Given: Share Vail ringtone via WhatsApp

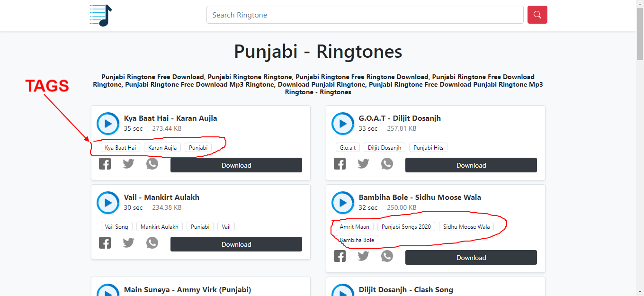Looking at the screenshot, I should pyautogui.click(x=152, y=242).
